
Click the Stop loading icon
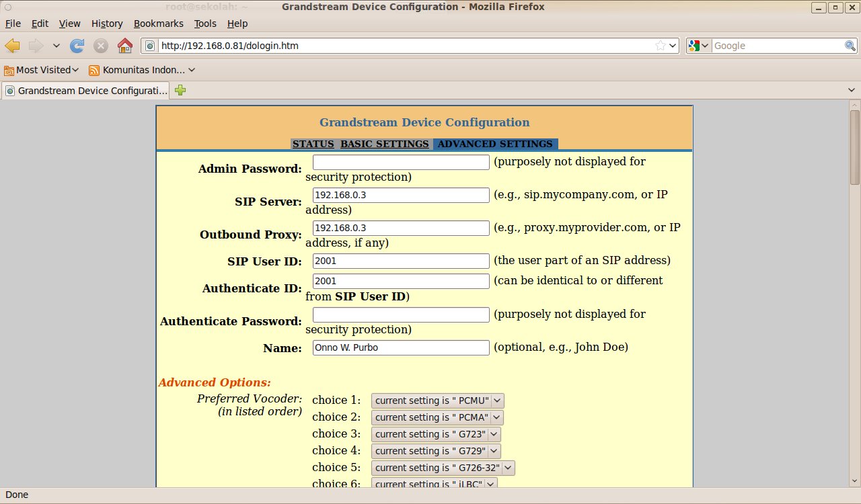coord(101,46)
